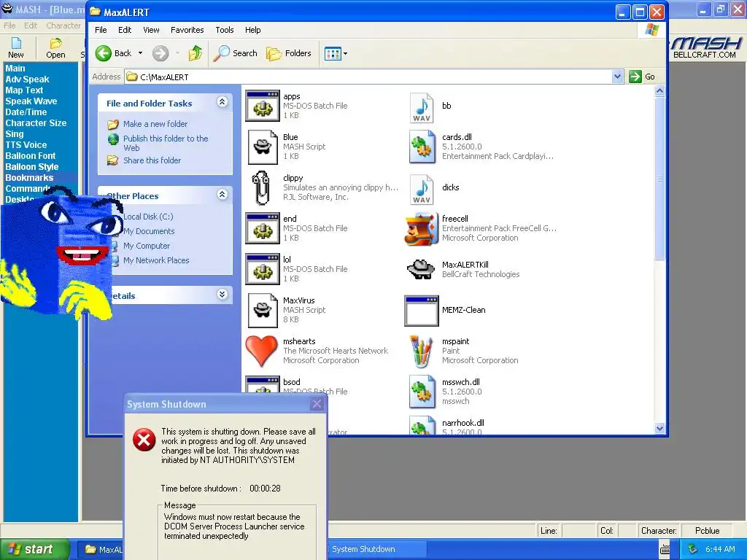Viewport: 747px width, 560px height.
Task: Open the Blue MASH Script icon
Action: [x=262, y=147]
